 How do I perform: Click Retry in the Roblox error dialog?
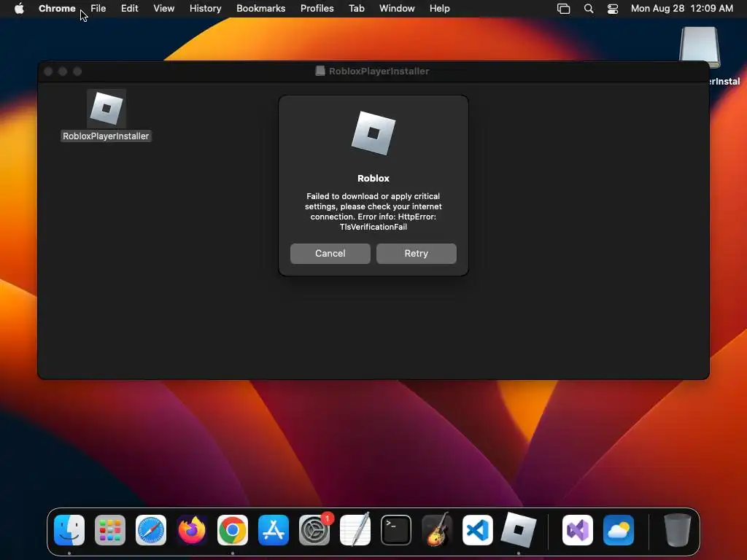[417, 253]
